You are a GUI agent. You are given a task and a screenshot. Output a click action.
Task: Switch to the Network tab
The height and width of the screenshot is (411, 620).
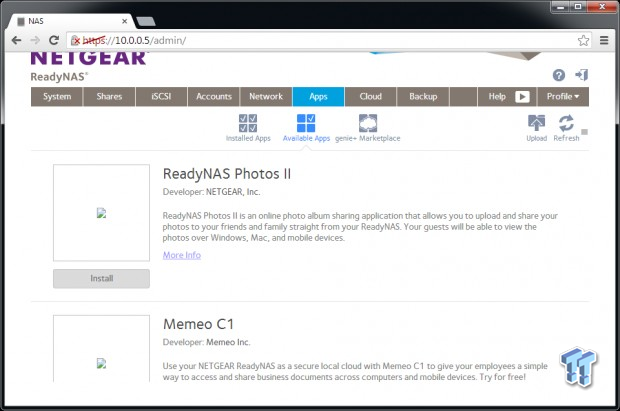pos(266,97)
